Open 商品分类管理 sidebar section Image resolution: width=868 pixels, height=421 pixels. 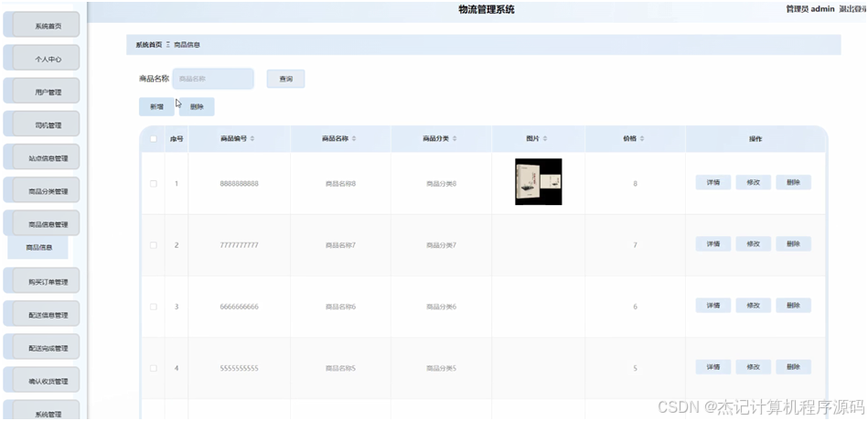click(x=46, y=190)
